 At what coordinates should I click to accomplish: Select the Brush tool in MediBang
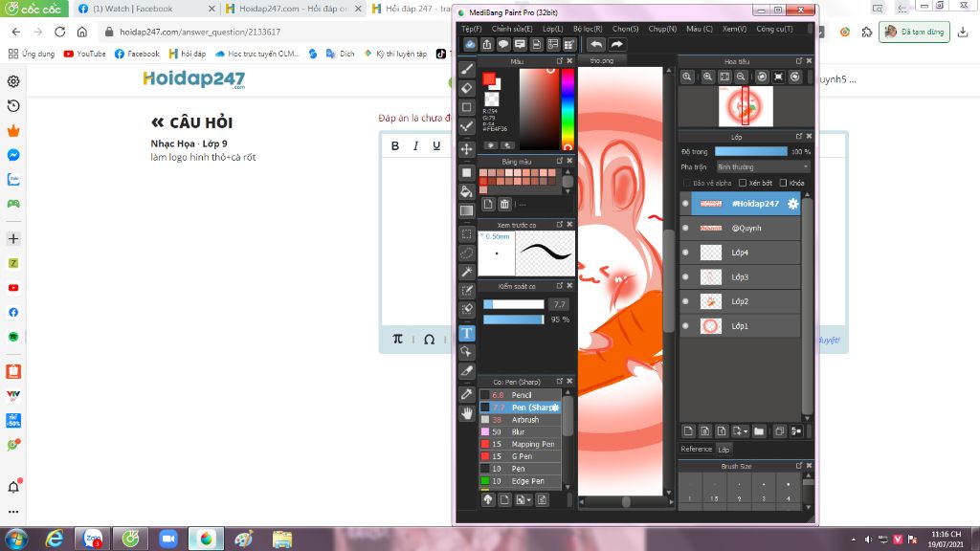[x=466, y=69]
